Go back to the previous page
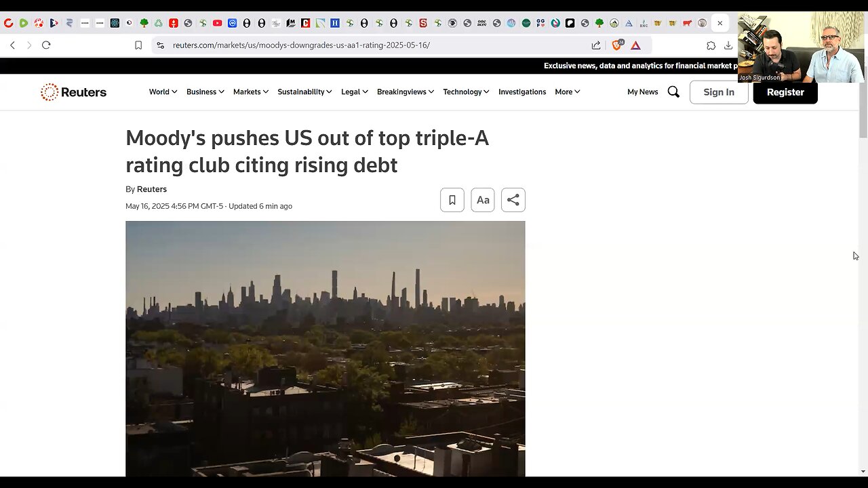 12,45
